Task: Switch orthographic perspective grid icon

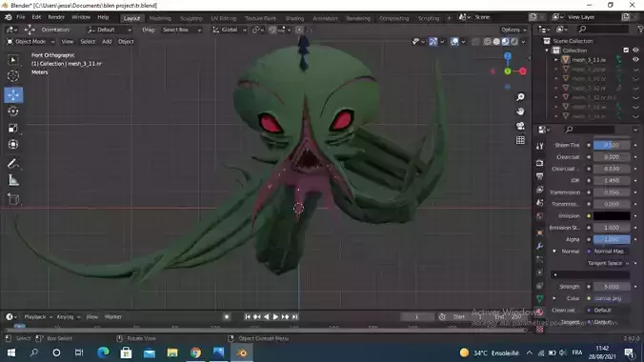Action: coord(520,140)
